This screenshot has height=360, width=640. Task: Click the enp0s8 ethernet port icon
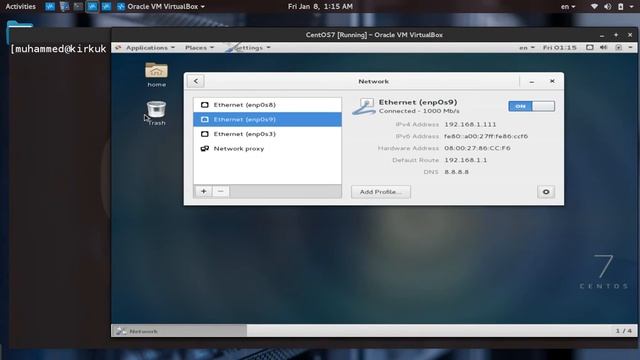204,105
